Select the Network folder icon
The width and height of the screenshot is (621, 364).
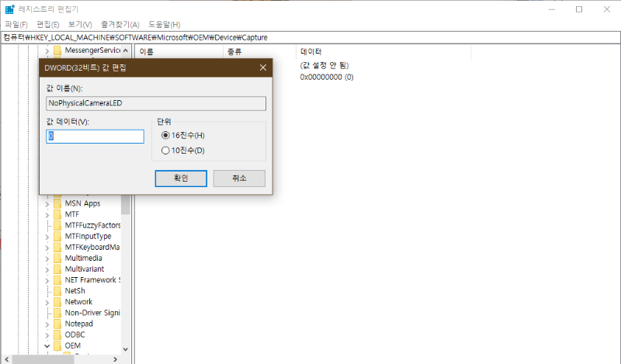[x=57, y=301]
